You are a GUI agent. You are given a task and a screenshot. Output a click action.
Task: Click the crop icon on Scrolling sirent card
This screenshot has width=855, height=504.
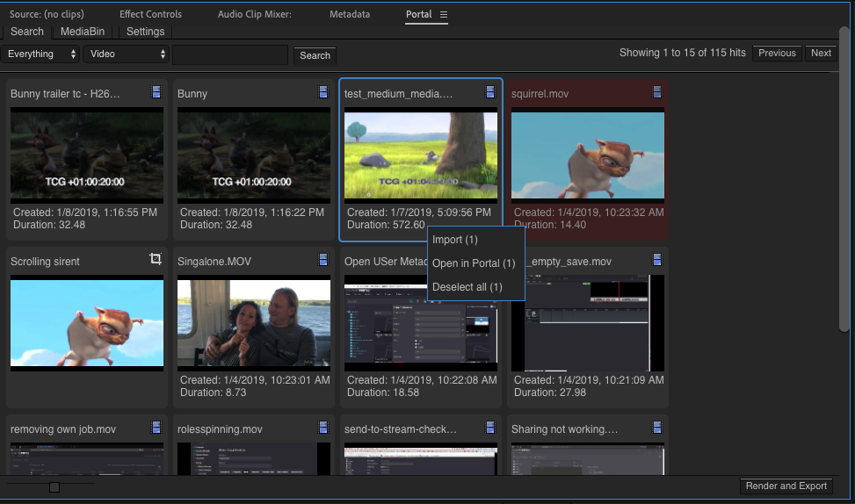pyautogui.click(x=156, y=259)
